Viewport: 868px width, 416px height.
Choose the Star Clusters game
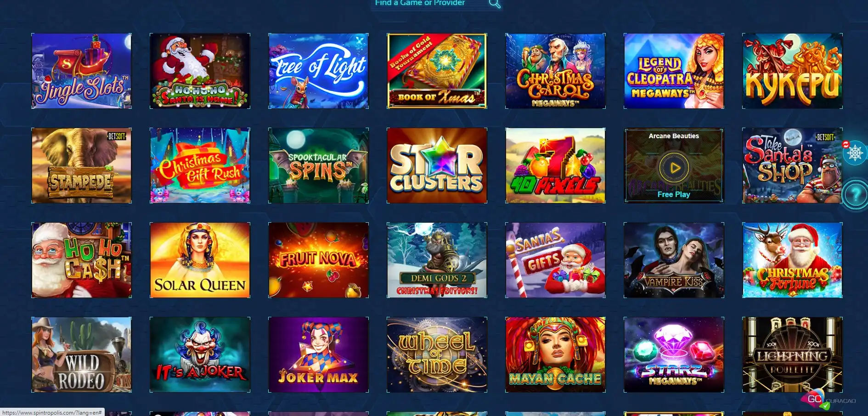tap(437, 165)
